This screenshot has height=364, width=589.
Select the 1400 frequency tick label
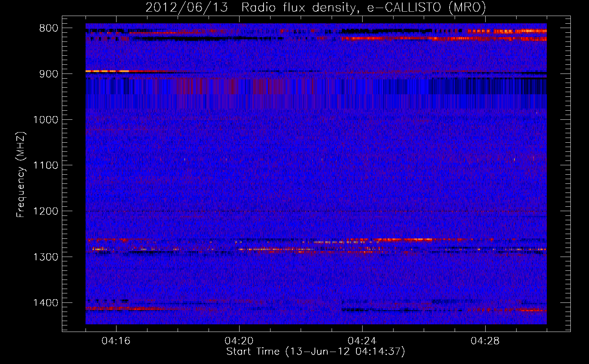46,303
